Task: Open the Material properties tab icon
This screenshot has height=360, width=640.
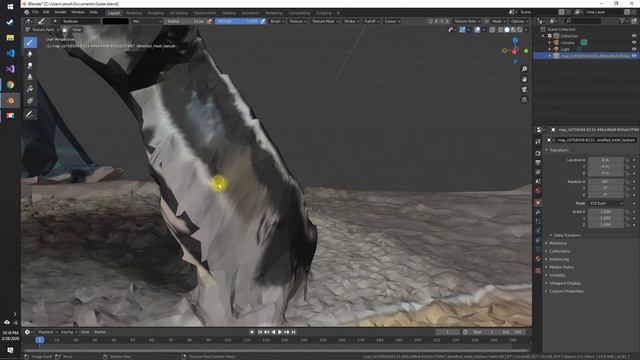Action: (x=538, y=259)
